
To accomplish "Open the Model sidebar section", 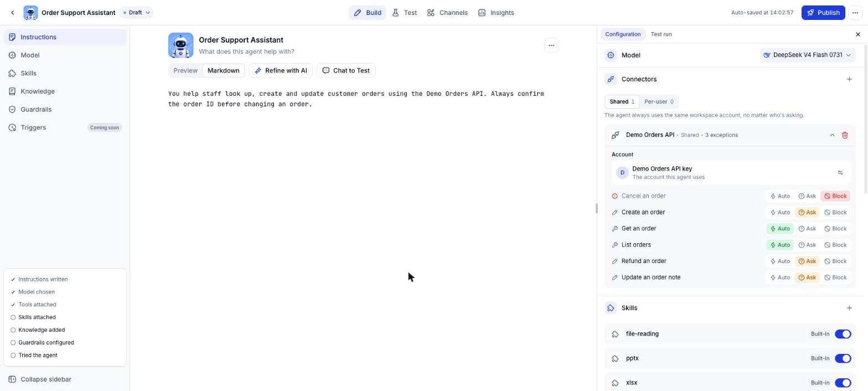I will 65,55.
